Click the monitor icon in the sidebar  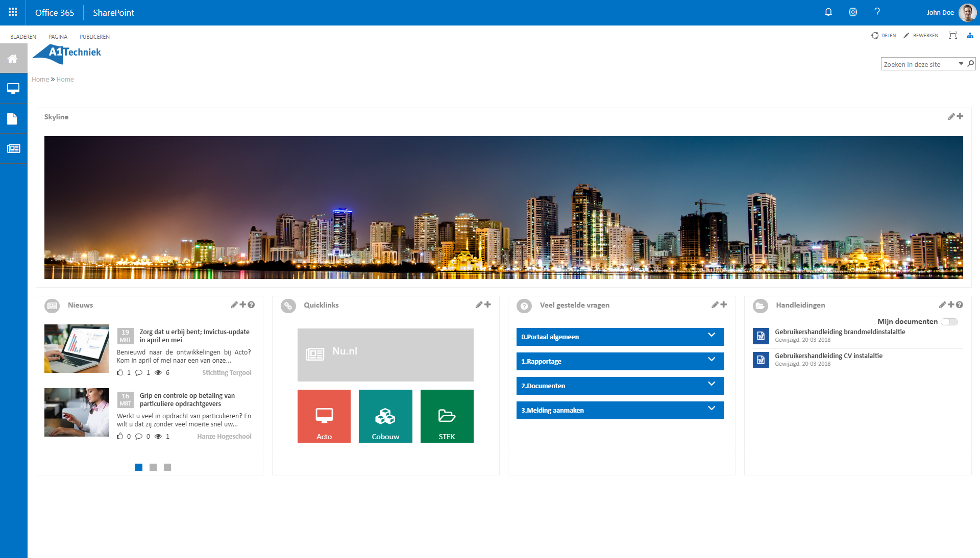pyautogui.click(x=13, y=88)
